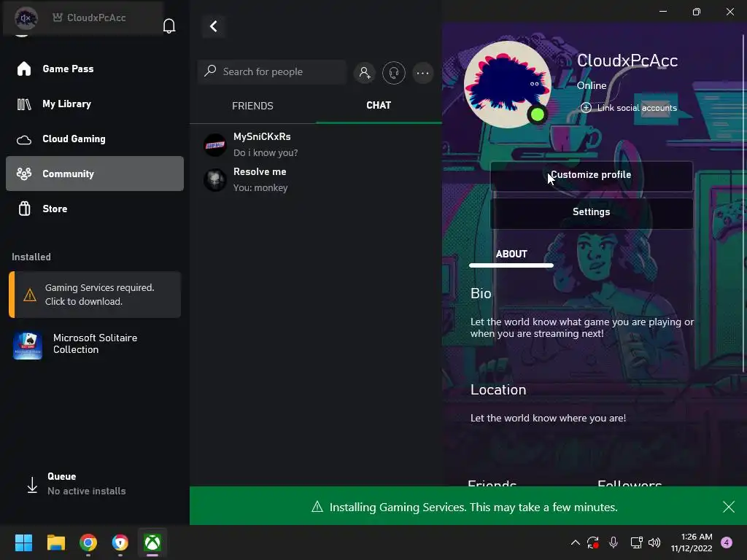Viewport: 747px width, 560px height.
Task: Click the Bio description text
Action: tap(582, 327)
